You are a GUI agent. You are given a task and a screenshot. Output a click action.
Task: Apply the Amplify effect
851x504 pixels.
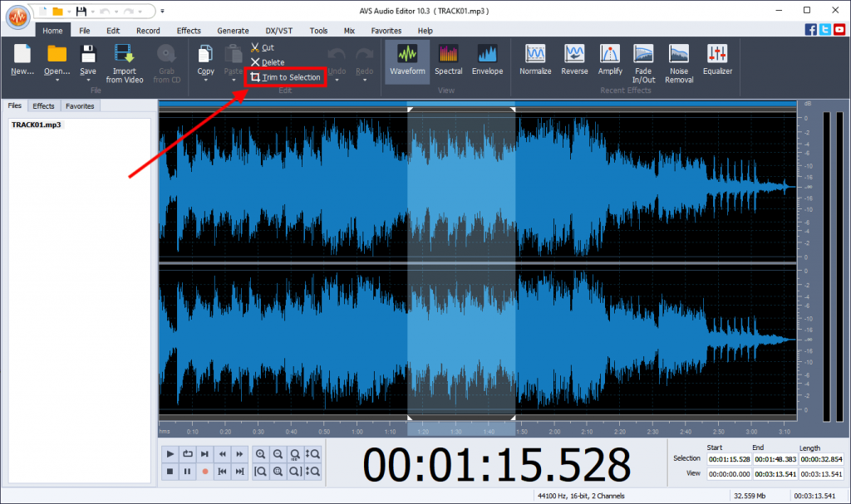coord(610,61)
